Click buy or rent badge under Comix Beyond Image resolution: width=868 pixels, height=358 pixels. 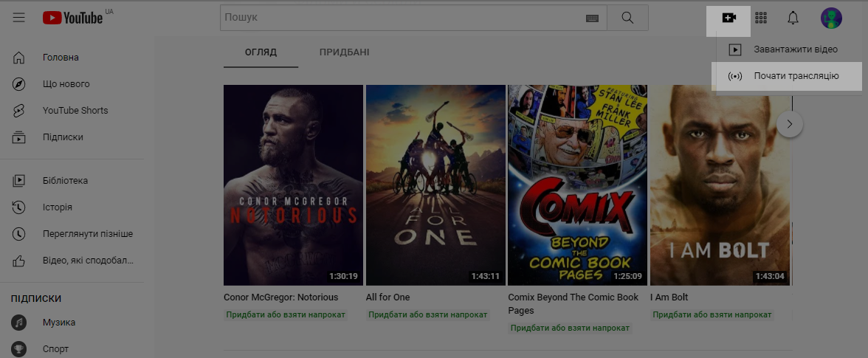coord(570,328)
